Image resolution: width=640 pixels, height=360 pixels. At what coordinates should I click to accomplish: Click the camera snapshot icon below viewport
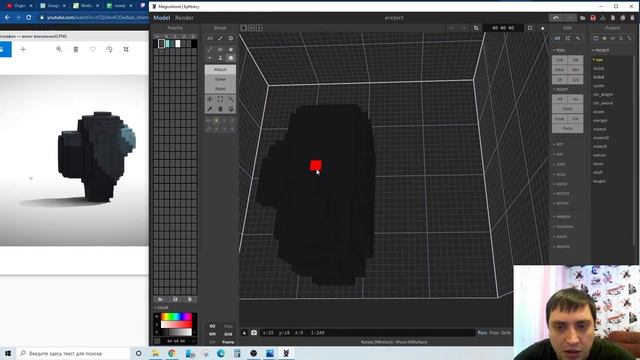click(253, 333)
